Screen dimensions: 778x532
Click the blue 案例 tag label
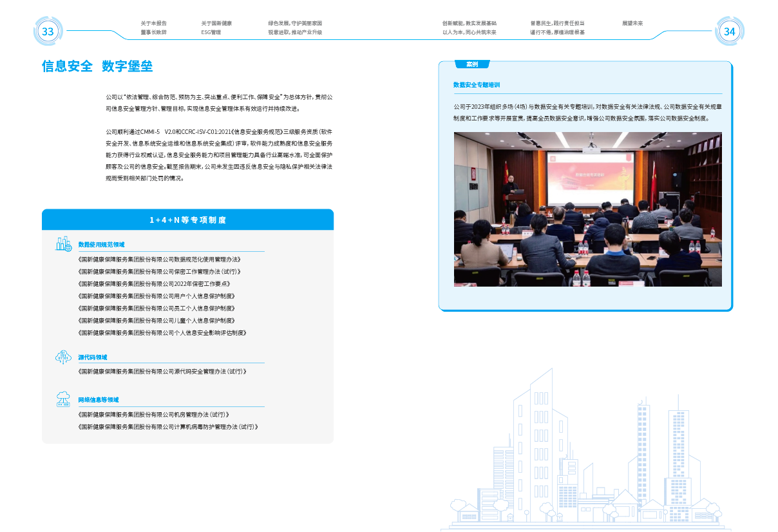[472, 64]
